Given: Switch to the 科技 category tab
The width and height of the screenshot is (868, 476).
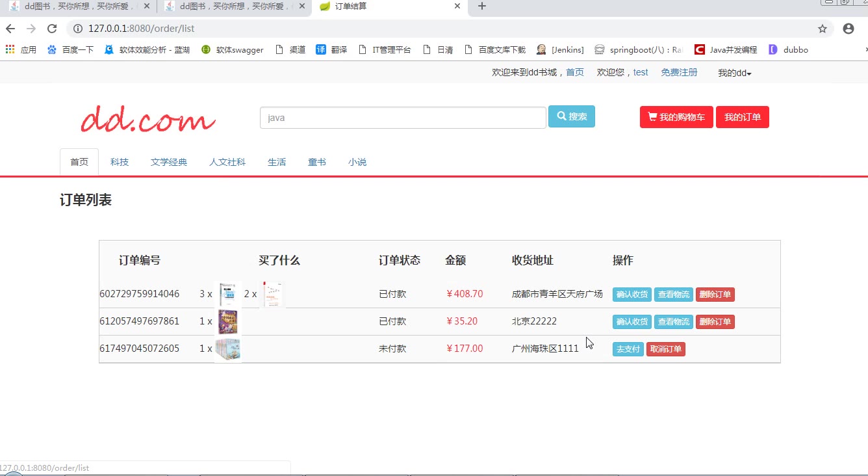Looking at the screenshot, I should click(x=120, y=162).
